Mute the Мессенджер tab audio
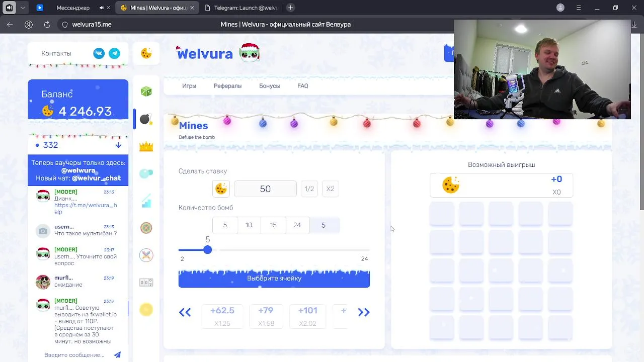 [x=102, y=8]
